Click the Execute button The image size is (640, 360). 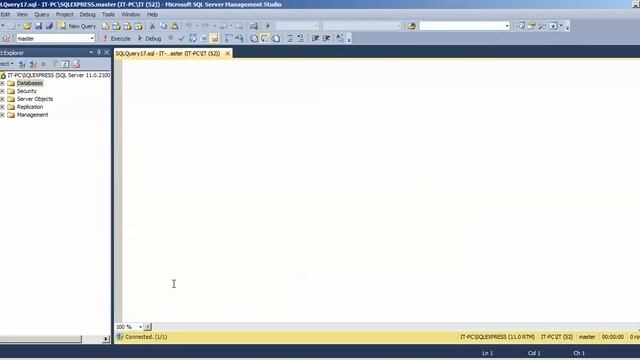tap(117, 38)
